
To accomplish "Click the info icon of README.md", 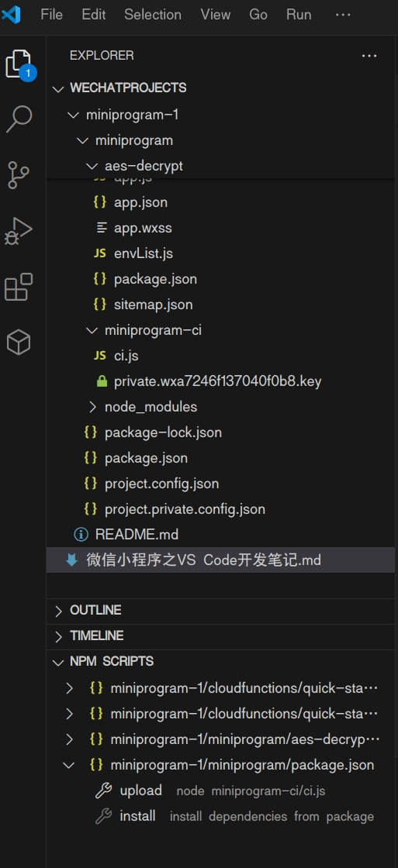I will (81, 534).
